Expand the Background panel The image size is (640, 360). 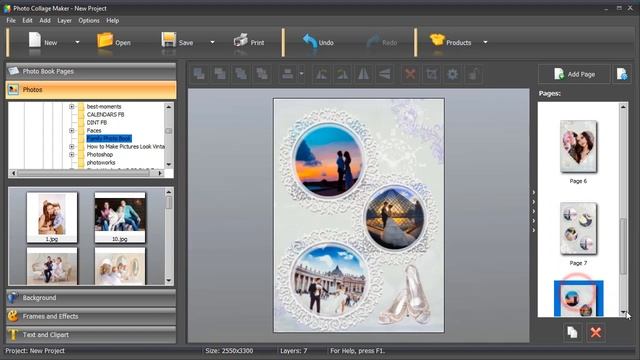91,298
